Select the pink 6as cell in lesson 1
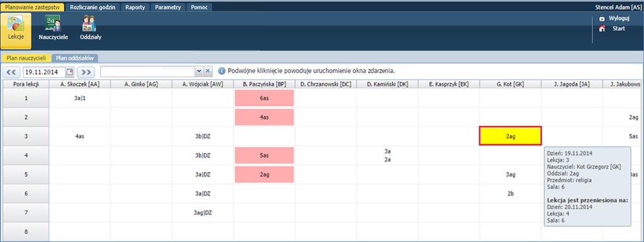This screenshot has height=242, width=644. 264,98
